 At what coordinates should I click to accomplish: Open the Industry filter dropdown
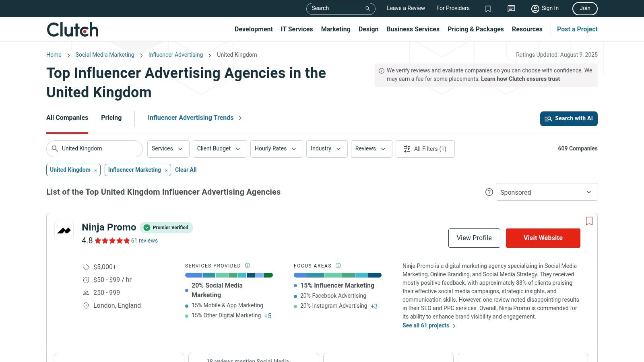click(x=327, y=149)
